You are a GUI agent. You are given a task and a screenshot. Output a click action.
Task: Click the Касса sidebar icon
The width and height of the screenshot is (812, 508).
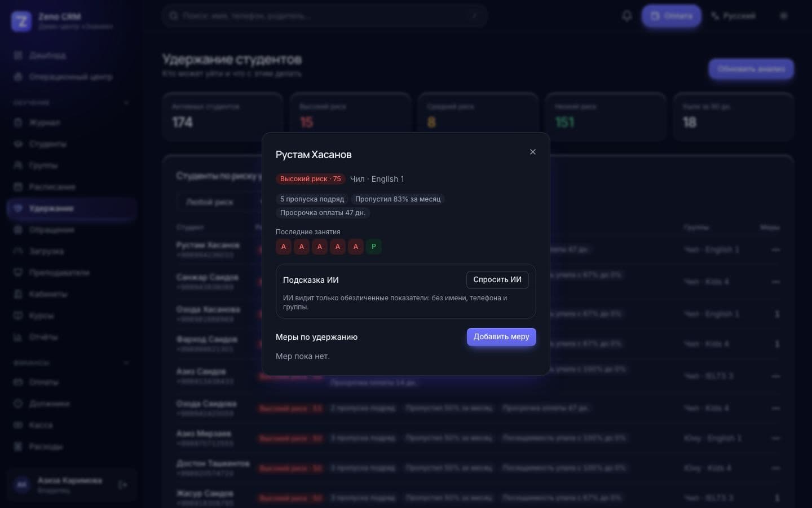18,425
